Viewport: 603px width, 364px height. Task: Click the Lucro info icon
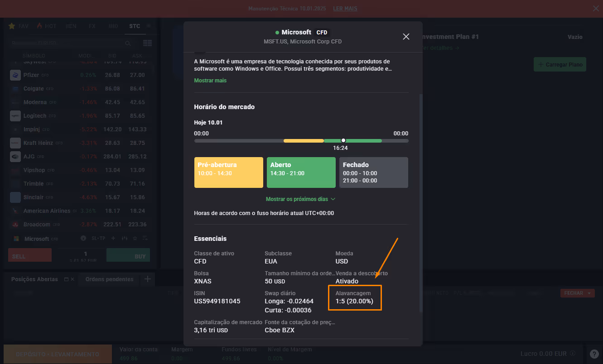(573, 354)
